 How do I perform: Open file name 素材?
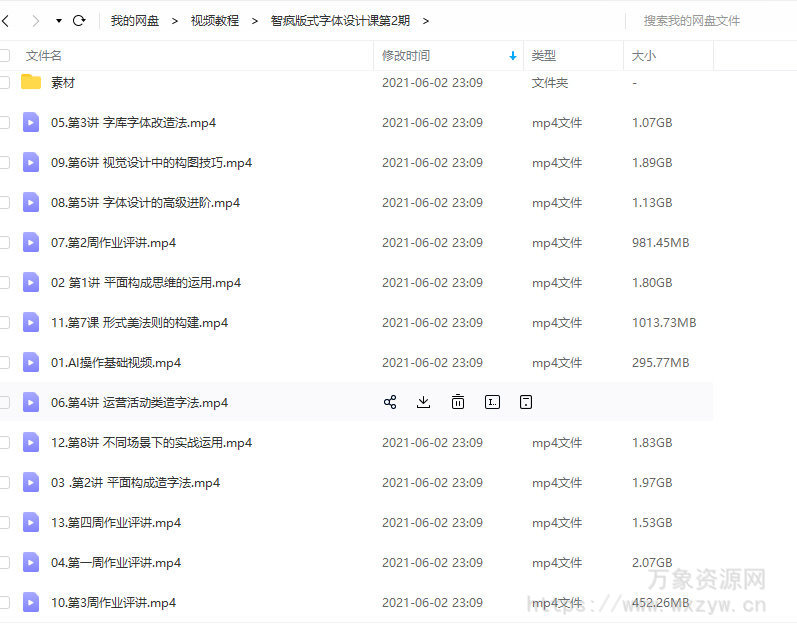63,82
